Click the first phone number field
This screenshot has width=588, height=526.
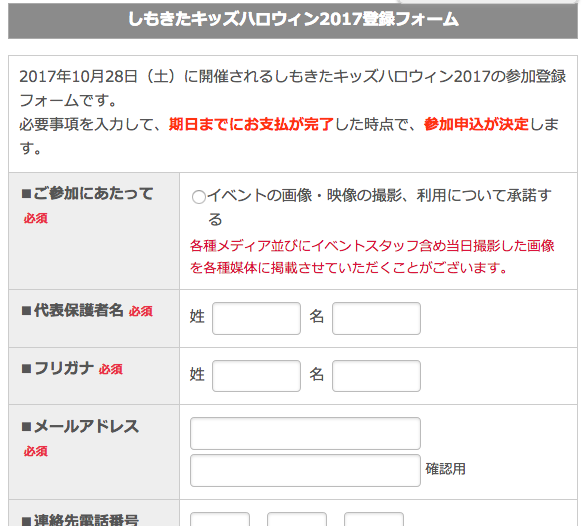click(x=220, y=519)
